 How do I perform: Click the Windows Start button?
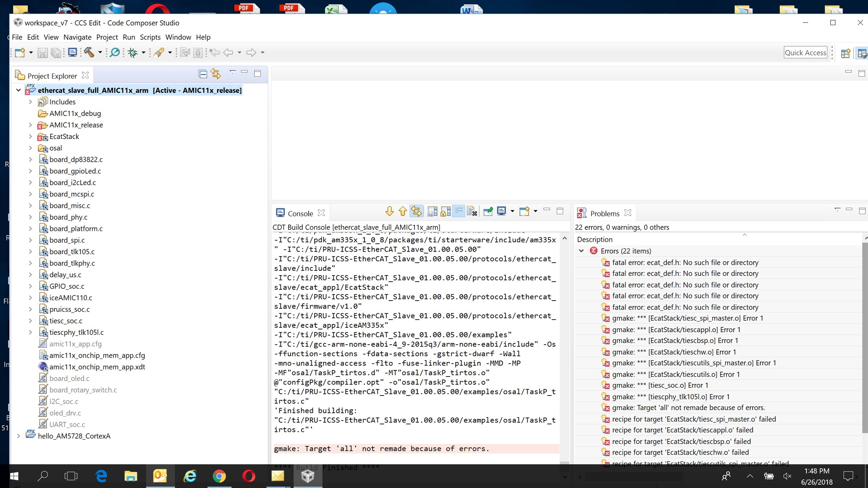[x=14, y=476]
